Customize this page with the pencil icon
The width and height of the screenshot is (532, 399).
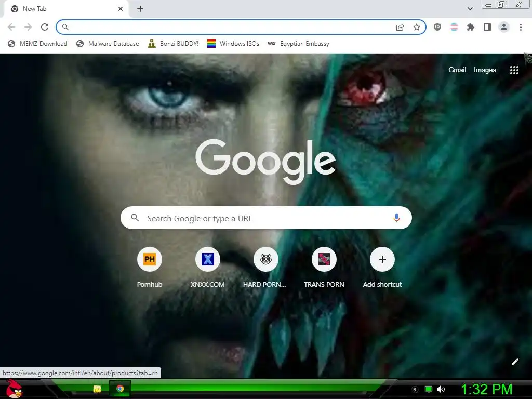tap(515, 362)
